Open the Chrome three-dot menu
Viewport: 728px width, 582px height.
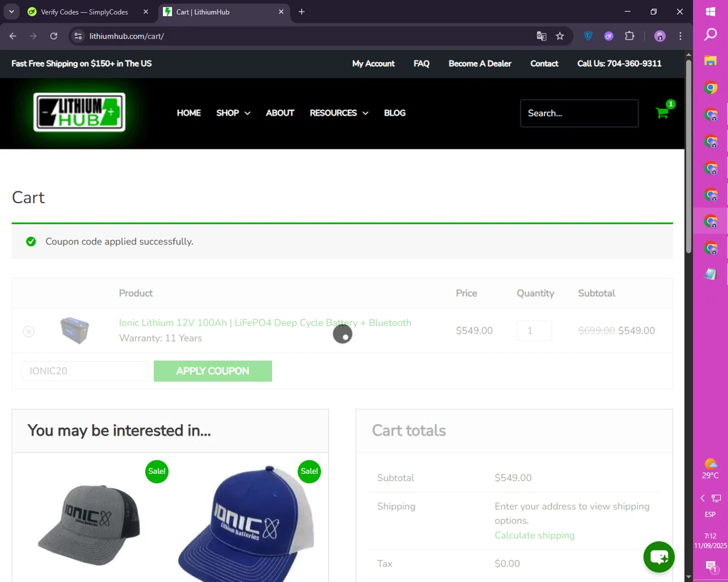pyautogui.click(x=680, y=36)
